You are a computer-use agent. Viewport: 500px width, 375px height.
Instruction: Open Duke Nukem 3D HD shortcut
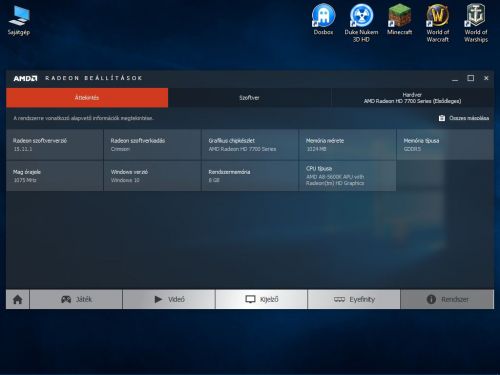pyautogui.click(x=361, y=23)
